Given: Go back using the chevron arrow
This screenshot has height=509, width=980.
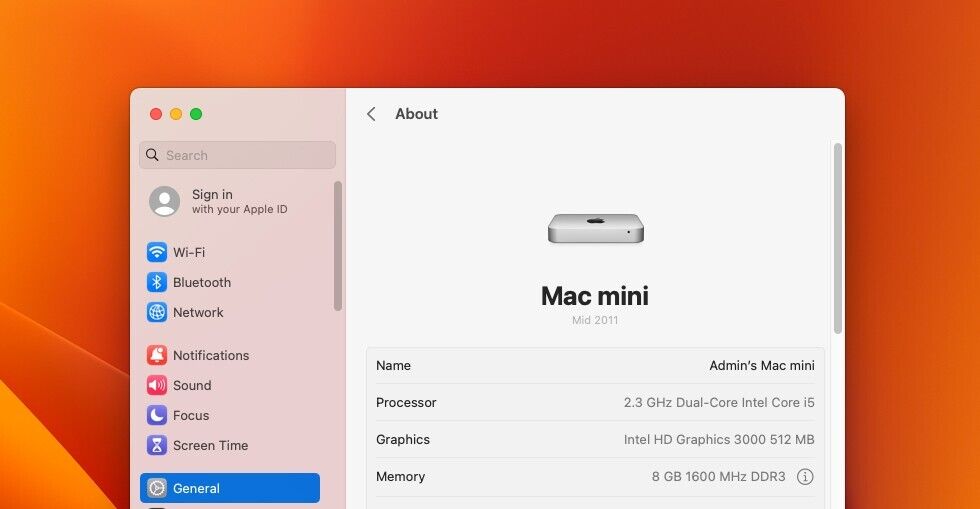Looking at the screenshot, I should click(x=371, y=114).
